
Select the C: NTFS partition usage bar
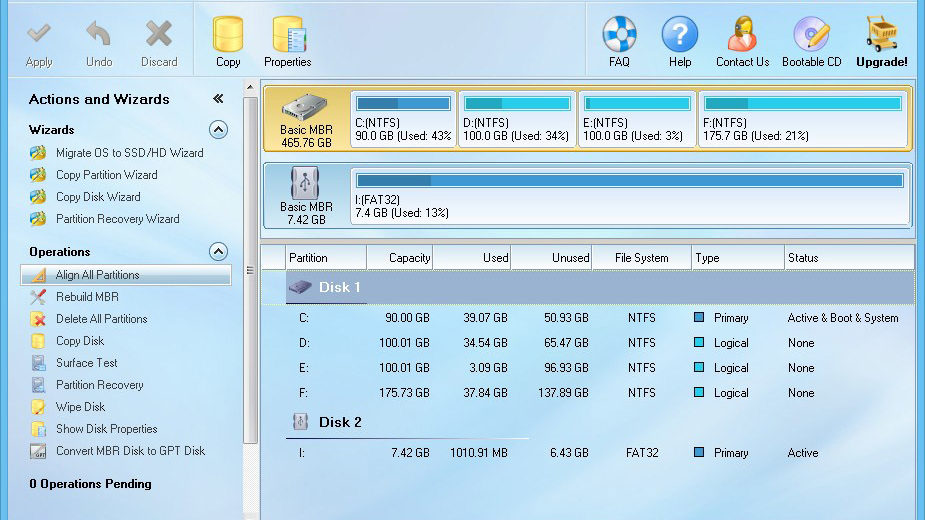point(404,104)
